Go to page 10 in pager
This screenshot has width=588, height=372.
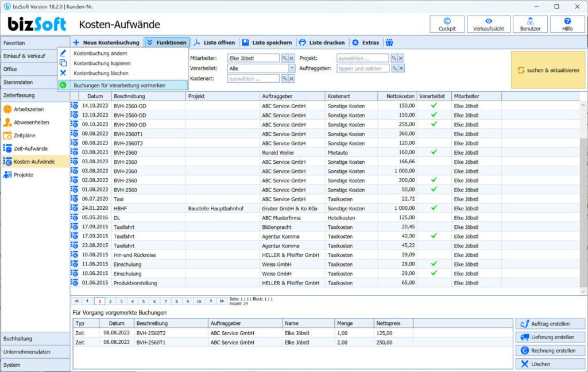point(199,301)
